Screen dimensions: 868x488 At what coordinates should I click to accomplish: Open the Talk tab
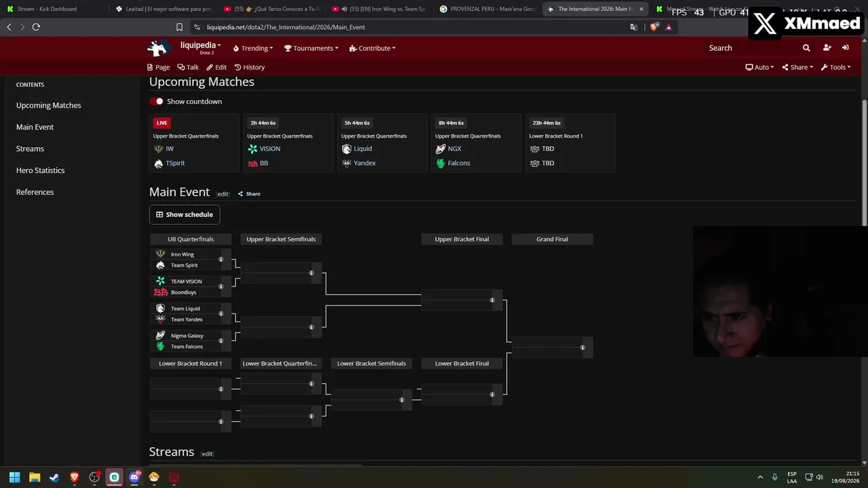point(188,67)
